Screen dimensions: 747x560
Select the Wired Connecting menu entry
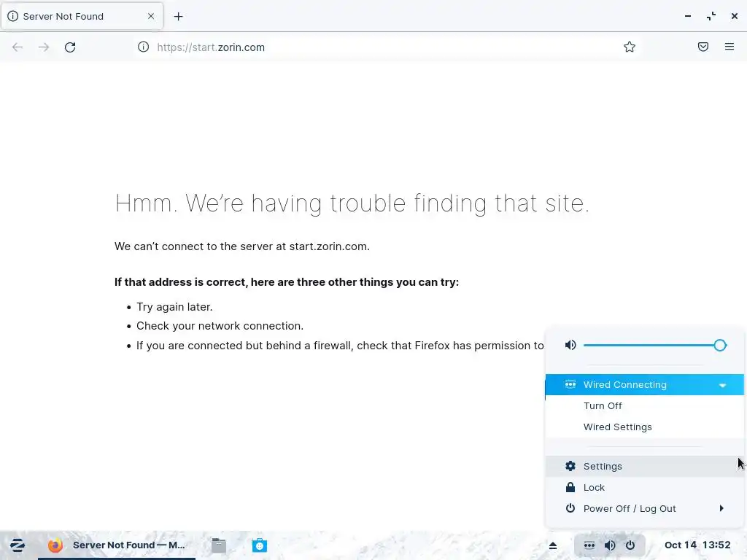point(645,385)
